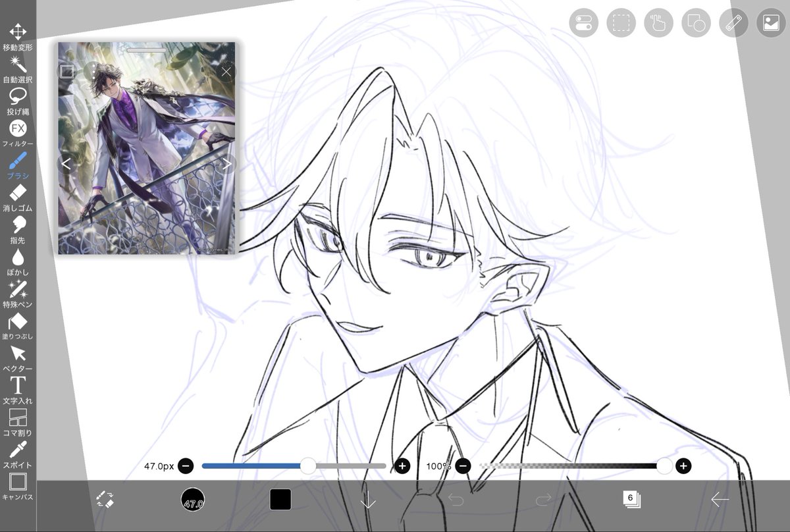This screenshot has height=532, width=790.
Task: Open the reference image icon at top right
Action: click(x=771, y=23)
